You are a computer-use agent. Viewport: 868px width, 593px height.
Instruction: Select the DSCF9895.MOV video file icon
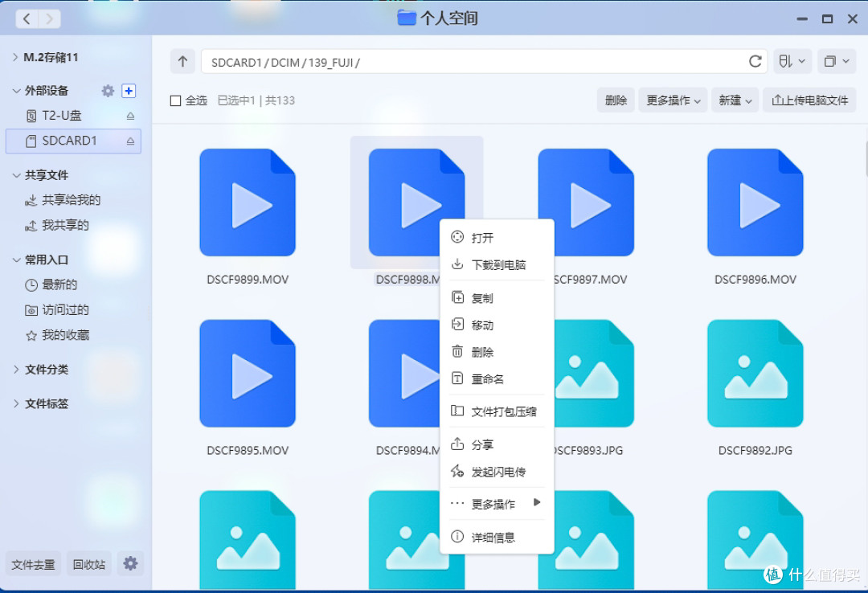pyautogui.click(x=248, y=373)
